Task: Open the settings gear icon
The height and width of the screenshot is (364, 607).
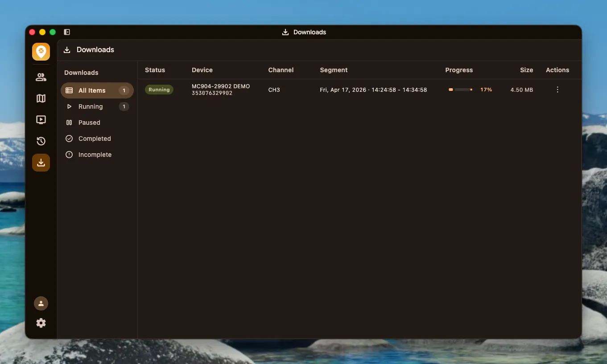Action: (x=41, y=323)
